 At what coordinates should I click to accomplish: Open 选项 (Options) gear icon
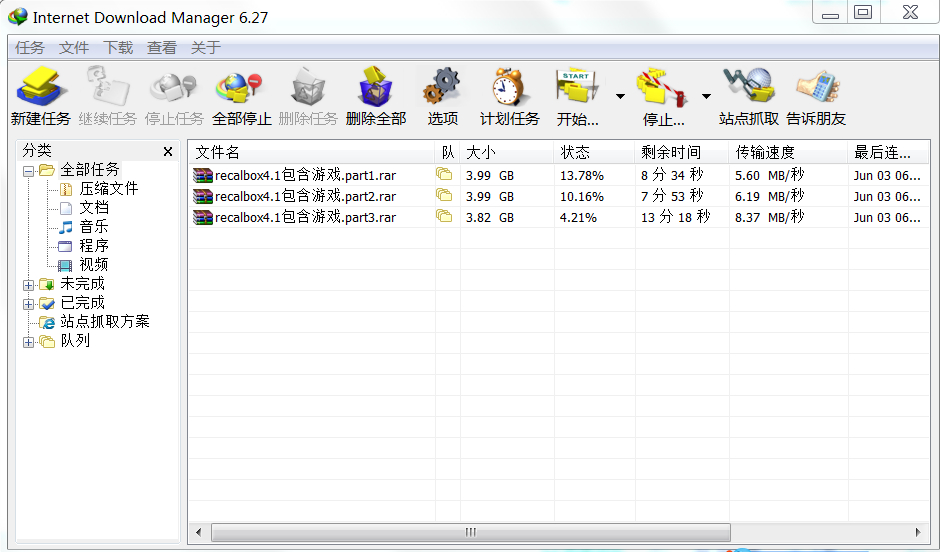tap(442, 88)
